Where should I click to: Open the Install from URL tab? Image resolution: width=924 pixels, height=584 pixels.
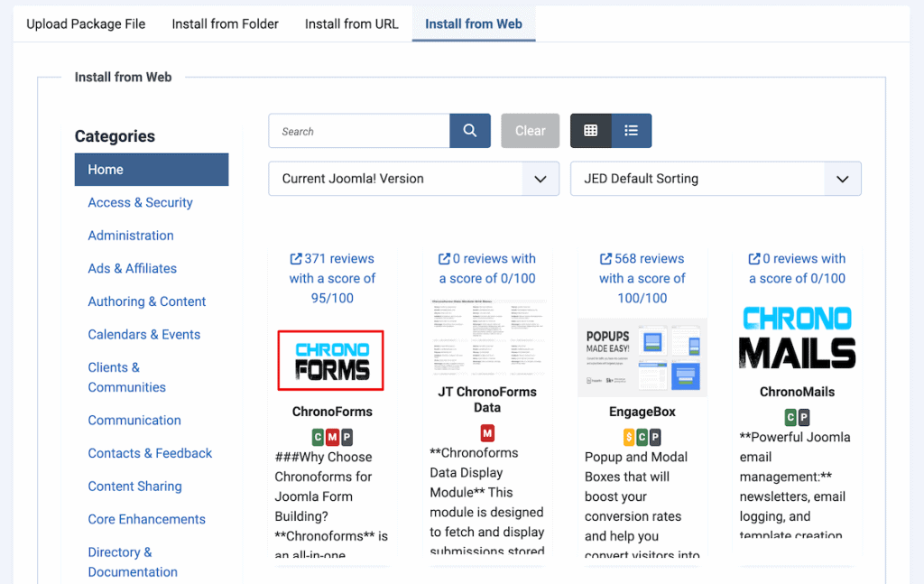tap(352, 24)
